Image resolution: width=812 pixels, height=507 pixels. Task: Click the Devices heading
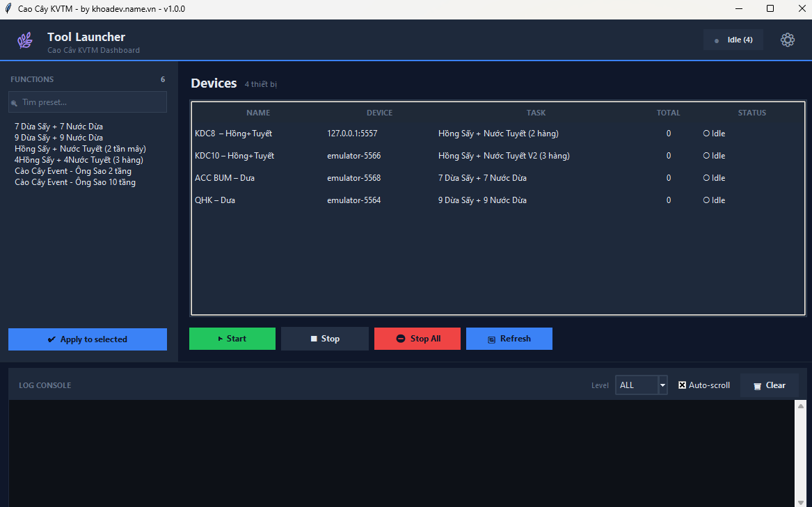(x=214, y=83)
